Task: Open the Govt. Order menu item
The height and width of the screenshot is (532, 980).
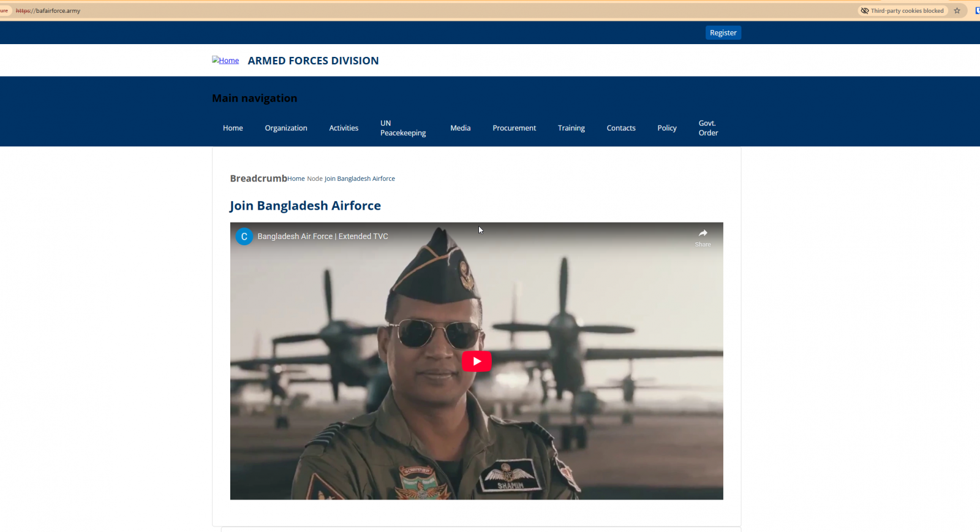Action: tap(708, 128)
